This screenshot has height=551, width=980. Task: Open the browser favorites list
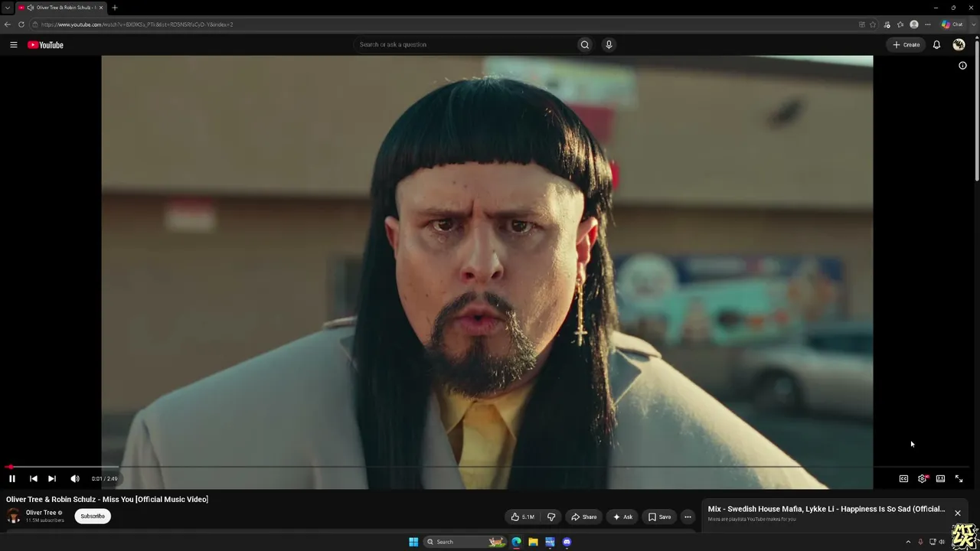click(x=900, y=24)
